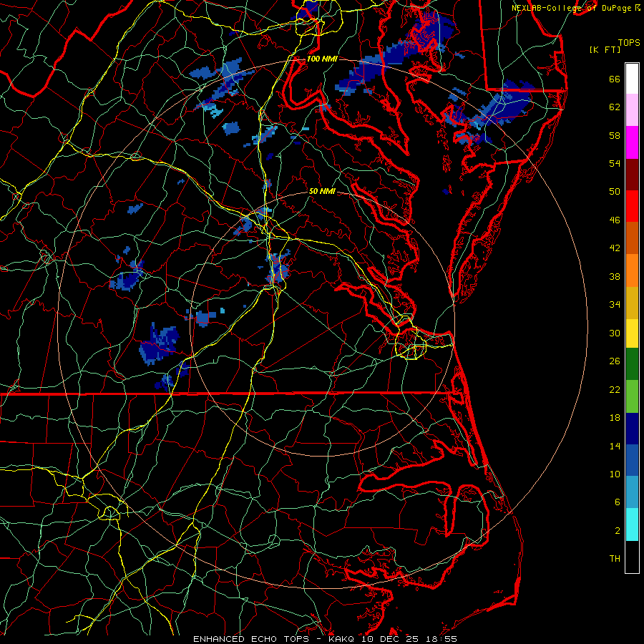Image resolution: width=644 pixels, height=644 pixels.
Task: Click the bright red legend swatch
Action: [x=632, y=206]
